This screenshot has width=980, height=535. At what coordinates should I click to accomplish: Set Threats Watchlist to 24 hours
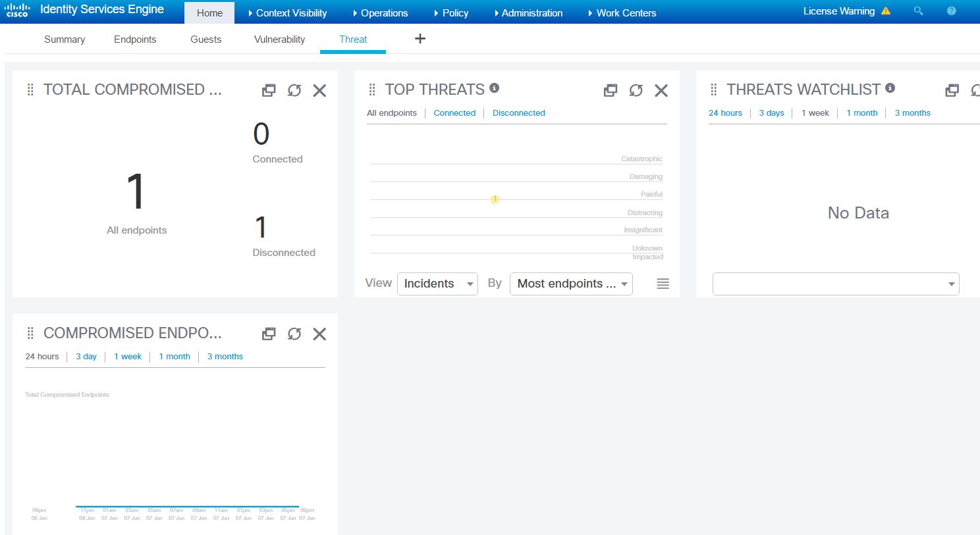tap(725, 113)
